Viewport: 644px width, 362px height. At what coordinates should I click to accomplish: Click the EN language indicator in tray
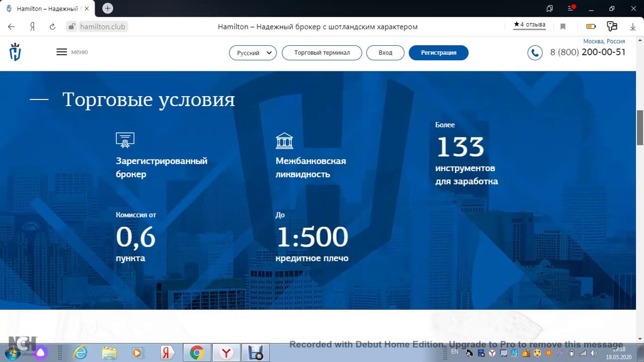point(455,352)
